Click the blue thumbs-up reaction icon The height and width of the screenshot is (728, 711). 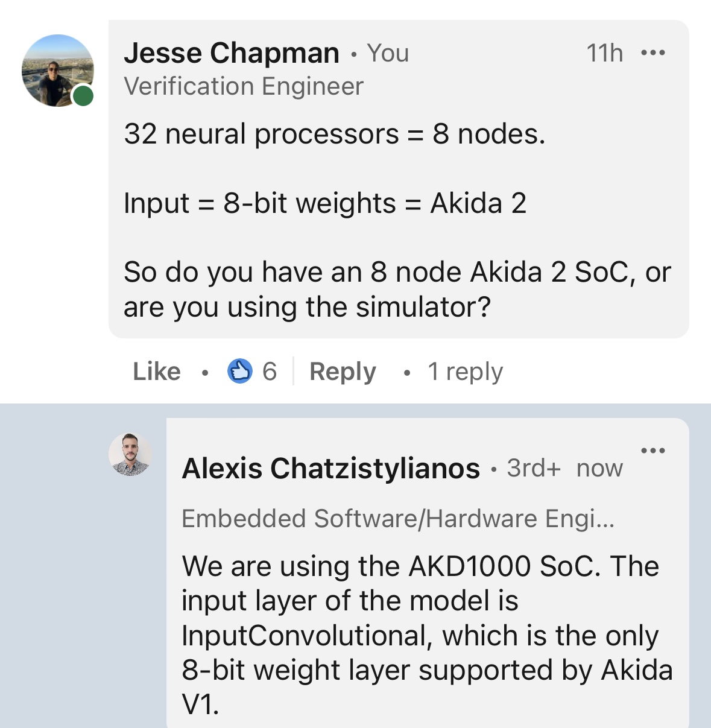240,371
